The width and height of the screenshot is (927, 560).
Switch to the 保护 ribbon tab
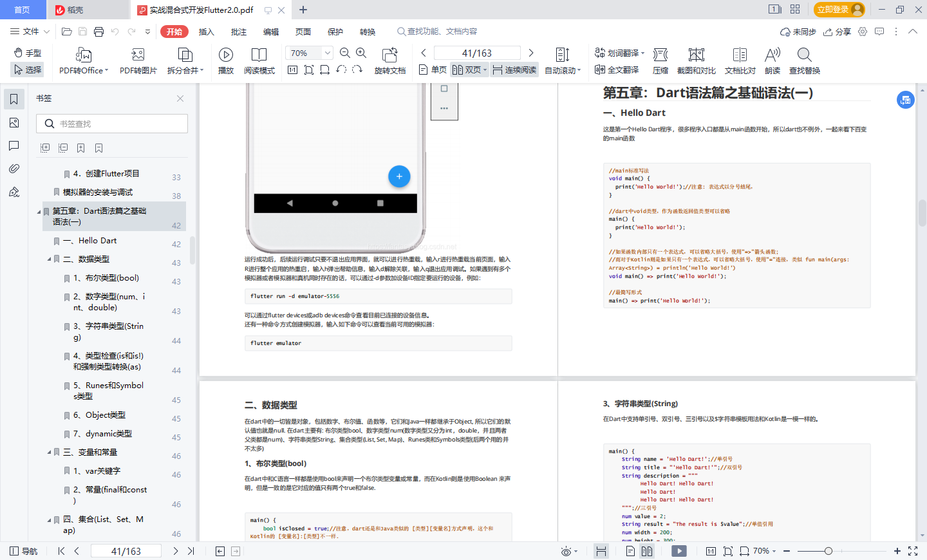335,32
